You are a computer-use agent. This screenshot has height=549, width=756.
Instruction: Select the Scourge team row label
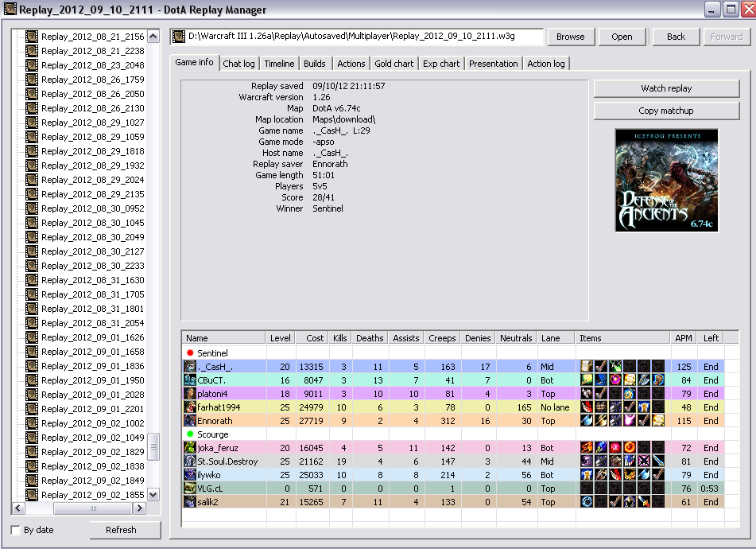coord(212,434)
